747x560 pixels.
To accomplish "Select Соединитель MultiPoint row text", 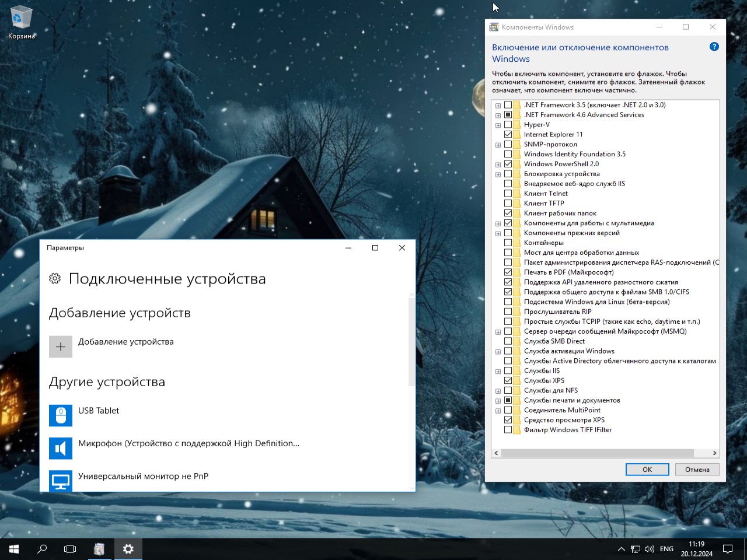I will point(562,410).
